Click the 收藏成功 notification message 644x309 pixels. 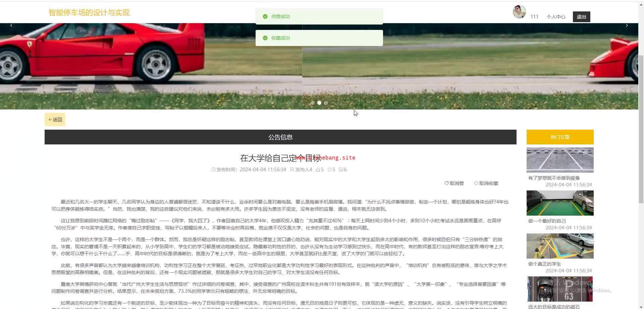(319, 38)
